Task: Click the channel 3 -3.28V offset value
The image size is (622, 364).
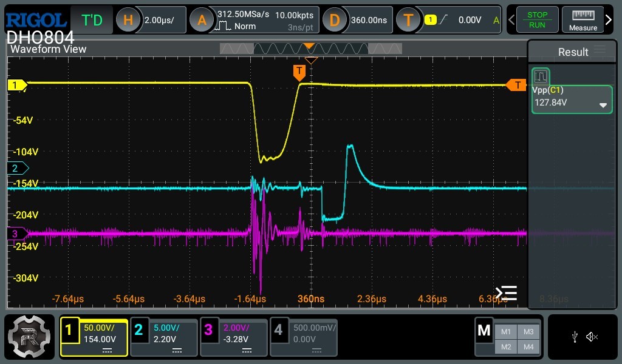Action: pos(236,340)
